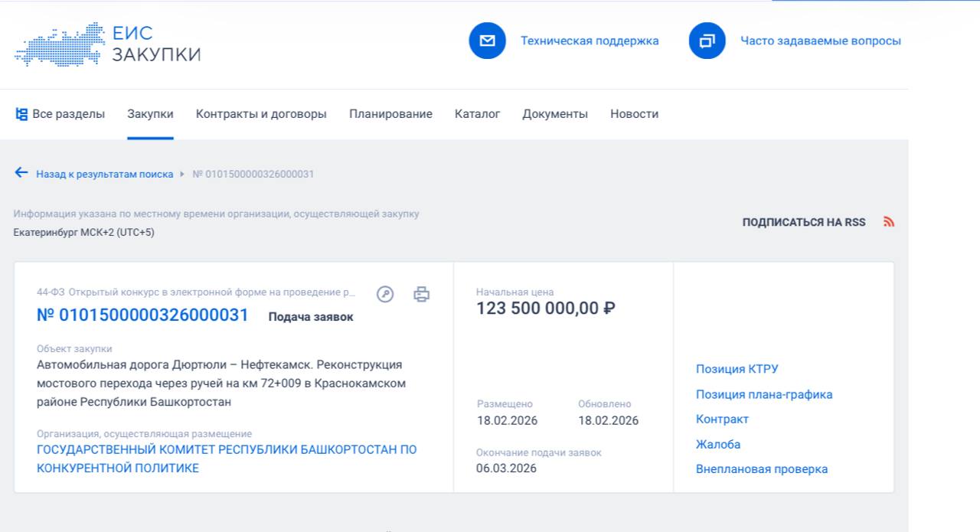Open Техническая поддержка via the envelope icon

(x=487, y=41)
